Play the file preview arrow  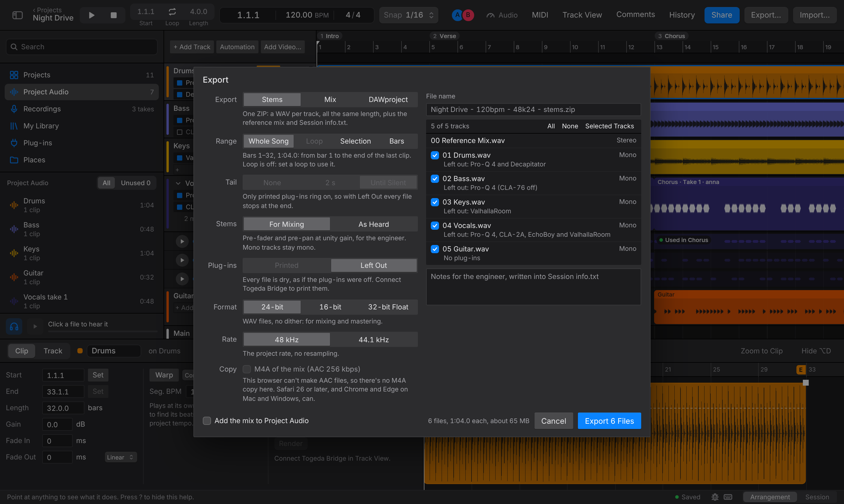coord(35,327)
